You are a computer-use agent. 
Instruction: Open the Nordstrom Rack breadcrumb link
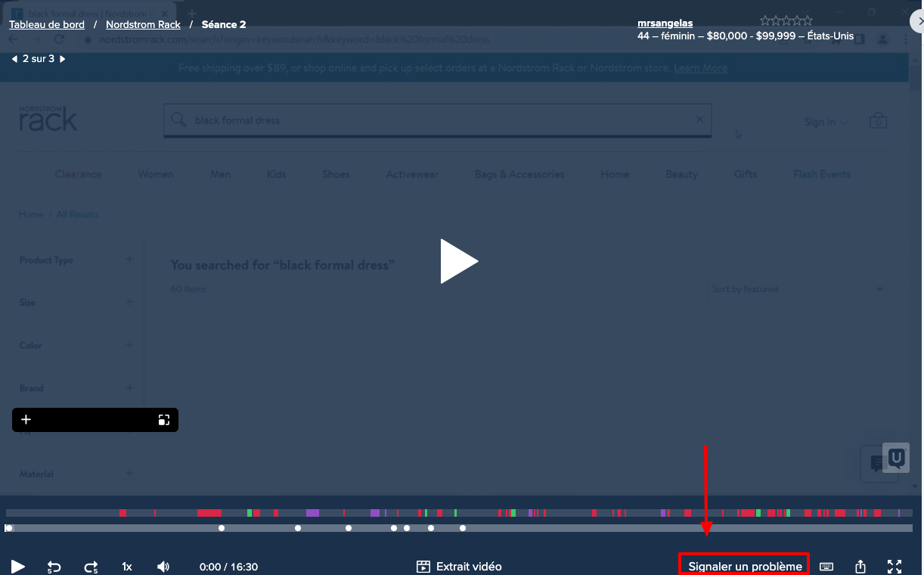(143, 24)
